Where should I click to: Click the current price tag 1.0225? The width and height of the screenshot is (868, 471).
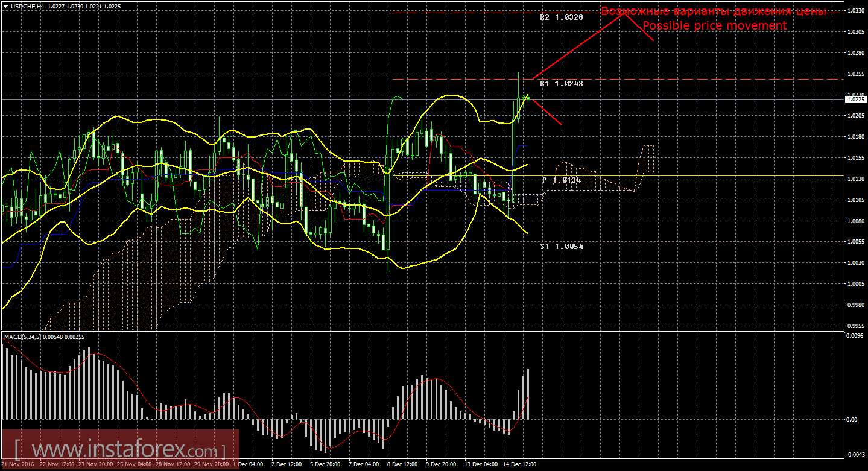pos(857,100)
